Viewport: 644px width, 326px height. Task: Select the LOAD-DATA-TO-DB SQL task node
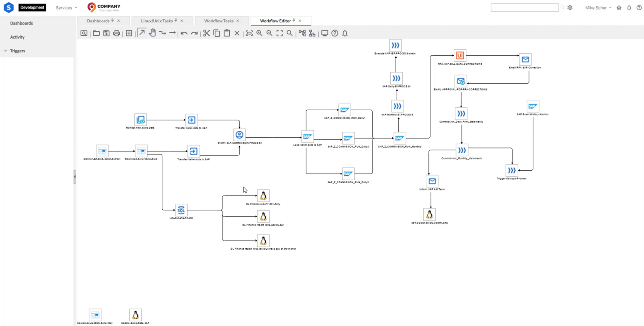181,210
